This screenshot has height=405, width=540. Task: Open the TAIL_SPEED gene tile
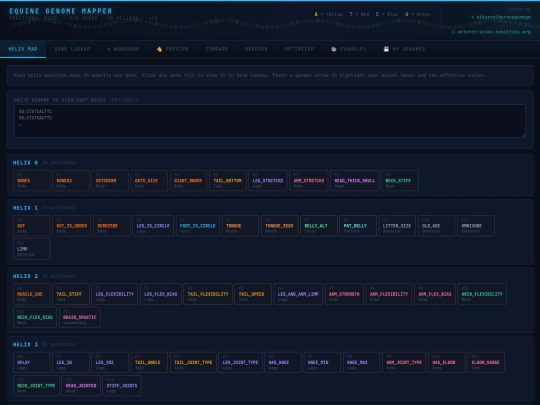tap(253, 294)
